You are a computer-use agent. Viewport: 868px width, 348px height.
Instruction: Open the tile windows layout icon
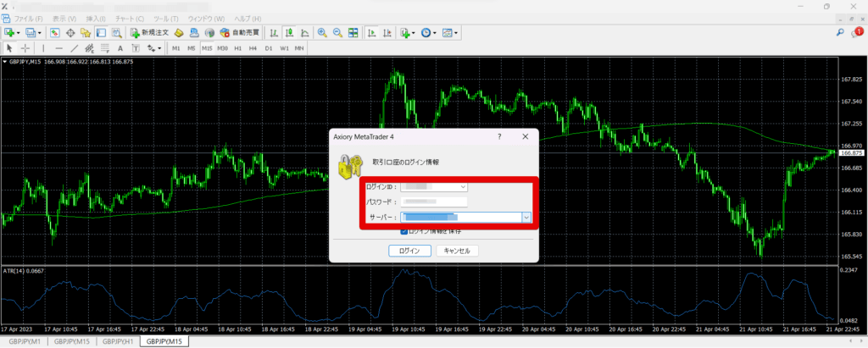(353, 33)
